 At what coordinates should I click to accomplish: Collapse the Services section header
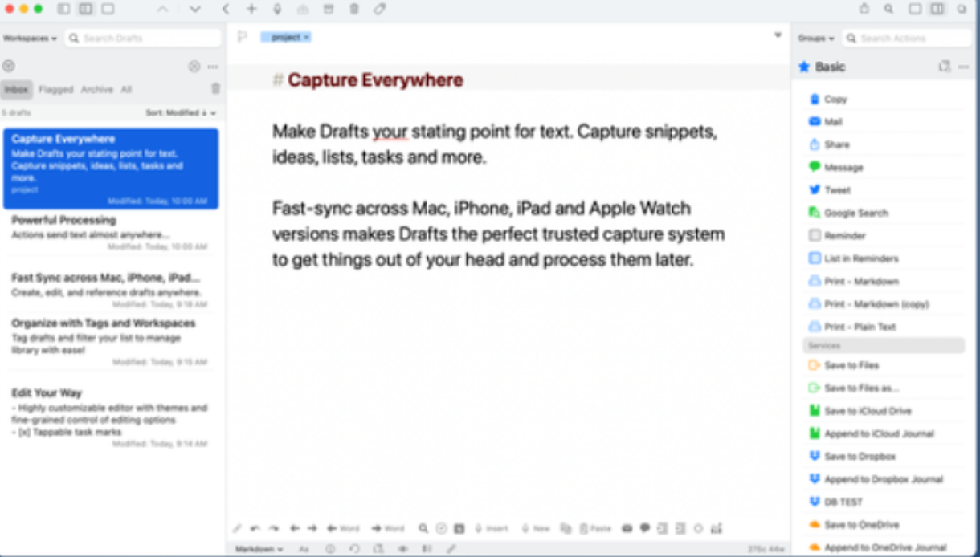(x=884, y=345)
